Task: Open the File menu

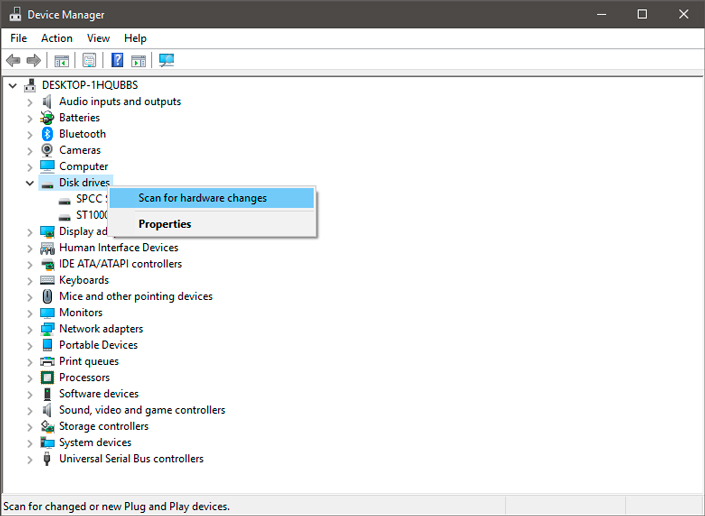Action: (18, 38)
